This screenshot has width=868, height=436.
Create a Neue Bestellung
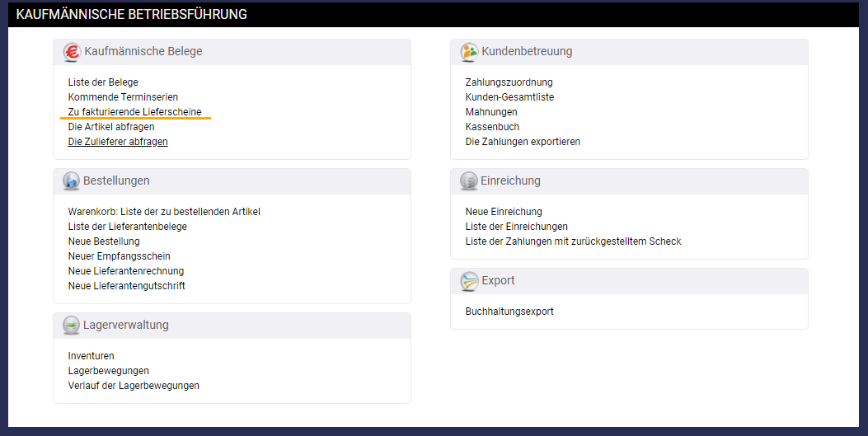coord(104,241)
